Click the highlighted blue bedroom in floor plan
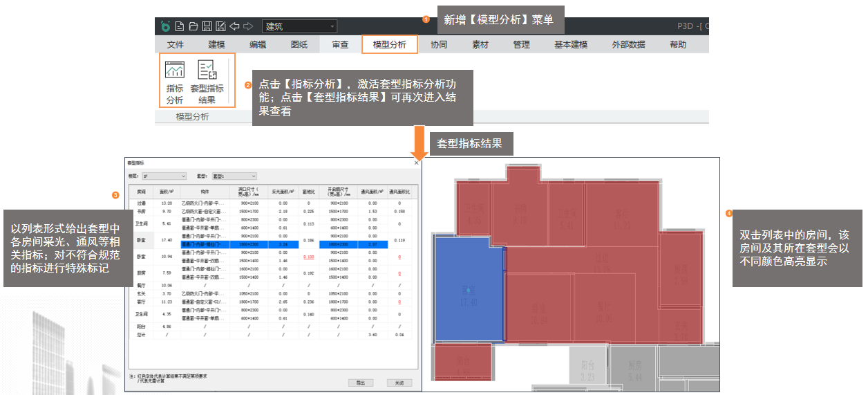The image size is (868, 395). click(469, 289)
